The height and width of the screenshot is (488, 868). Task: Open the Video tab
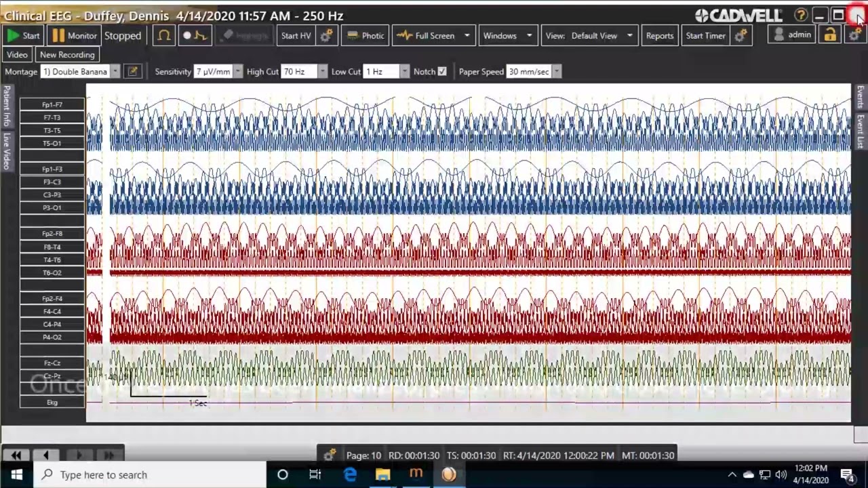17,55
